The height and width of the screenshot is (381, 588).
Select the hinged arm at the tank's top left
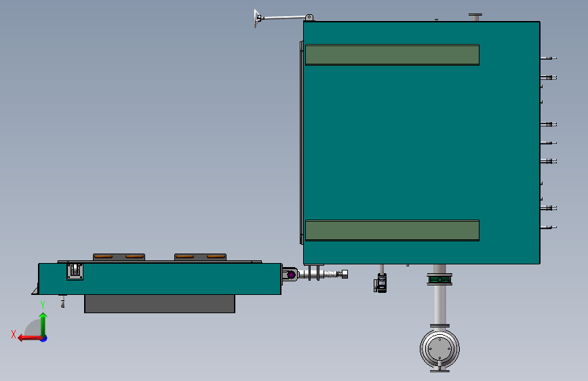pyautogui.click(x=283, y=18)
